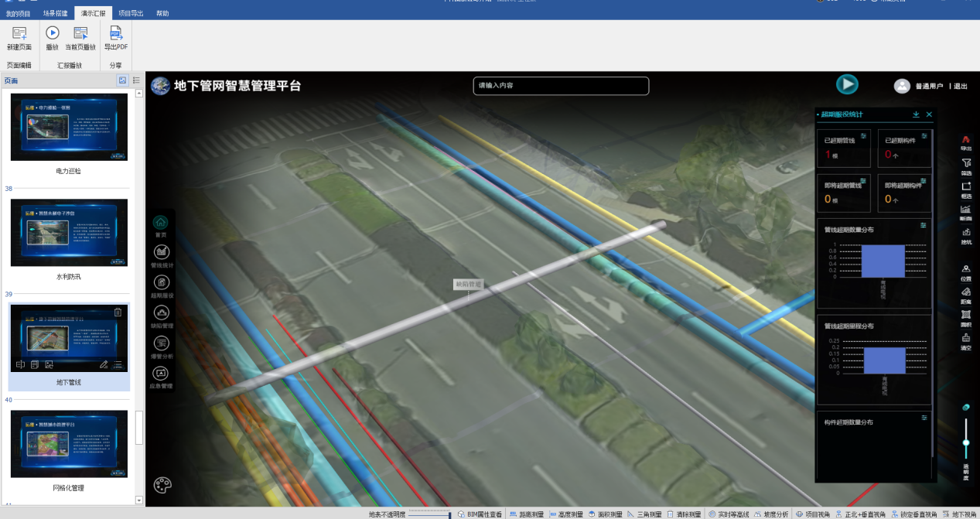980x519 pixels.
Task: Click the 爆管分析 sidebar icon
Action: (162, 343)
